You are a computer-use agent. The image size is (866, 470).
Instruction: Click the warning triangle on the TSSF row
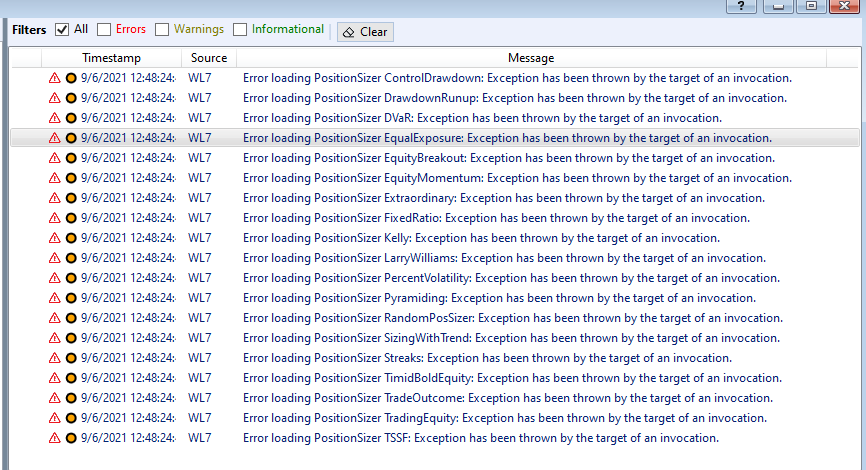(x=54, y=438)
